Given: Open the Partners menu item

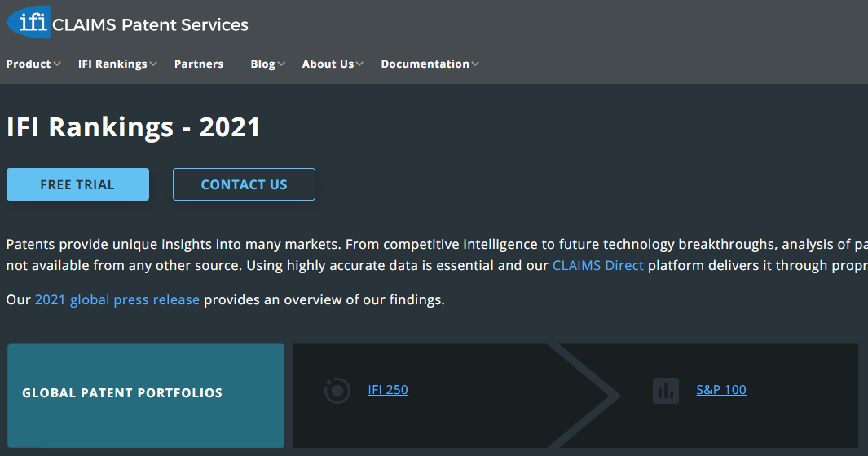Looking at the screenshot, I should click(x=199, y=64).
